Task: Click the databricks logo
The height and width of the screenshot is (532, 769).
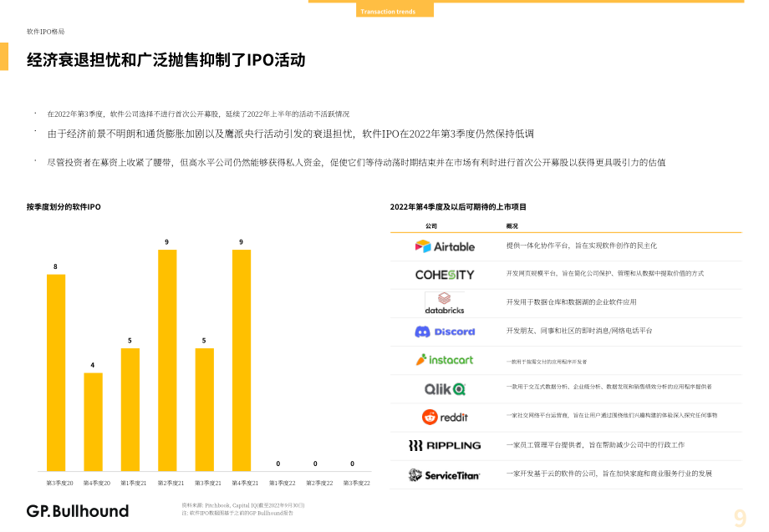Action: pyautogui.click(x=445, y=303)
